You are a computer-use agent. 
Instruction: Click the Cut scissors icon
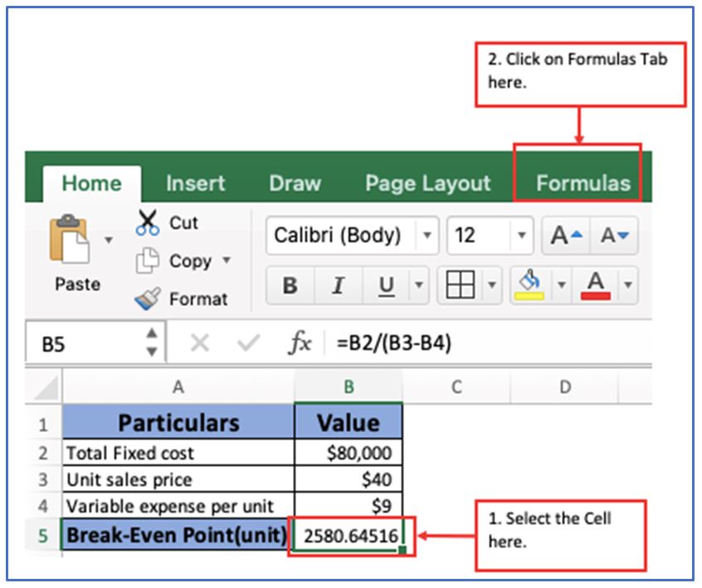(x=148, y=222)
